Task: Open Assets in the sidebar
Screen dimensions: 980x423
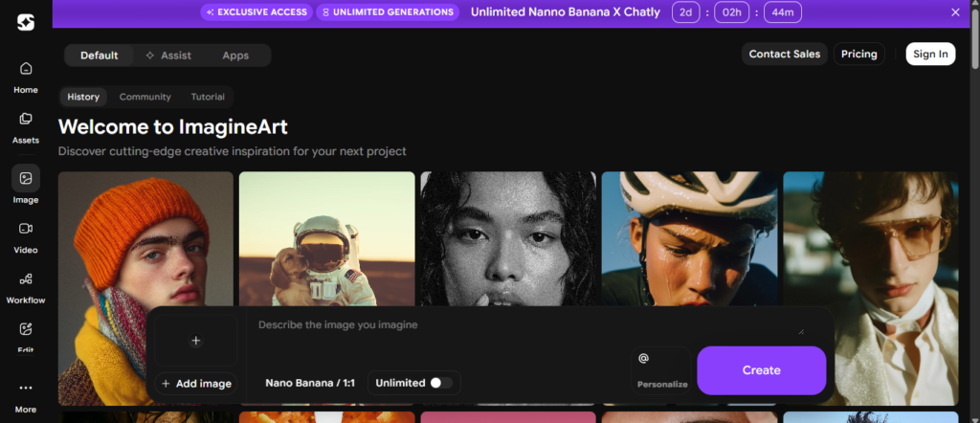Action: (26, 128)
